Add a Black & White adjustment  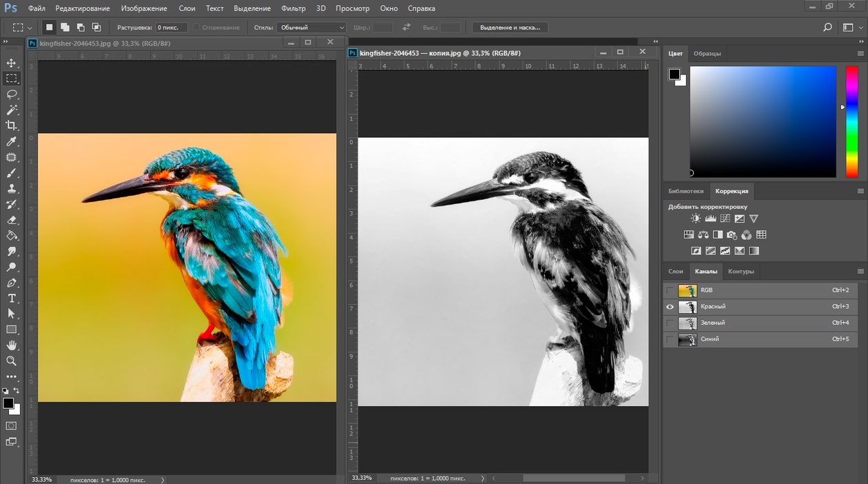(x=718, y=235)
